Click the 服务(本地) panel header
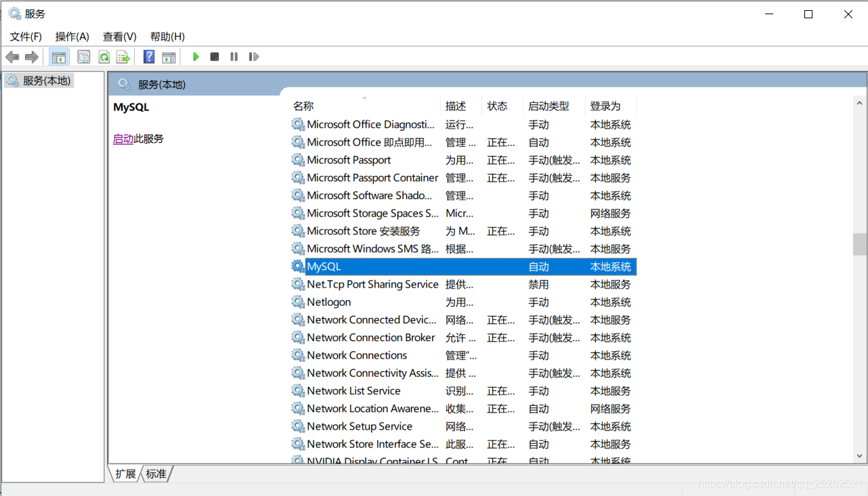The height and width of the screenshot is (496, 868). [162, 85]
